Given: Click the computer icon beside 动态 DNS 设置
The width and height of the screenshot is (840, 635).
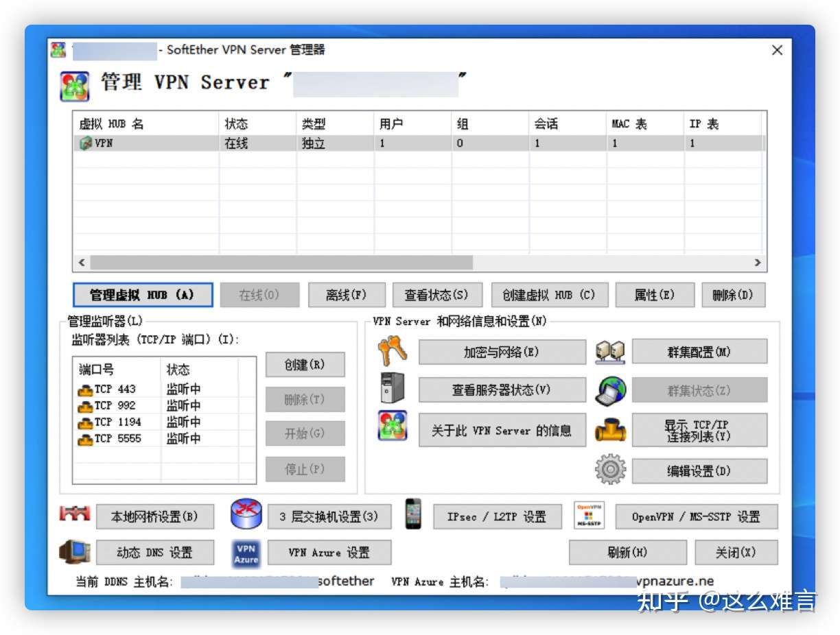Looking at the screenshot, I should coord(75,552).
